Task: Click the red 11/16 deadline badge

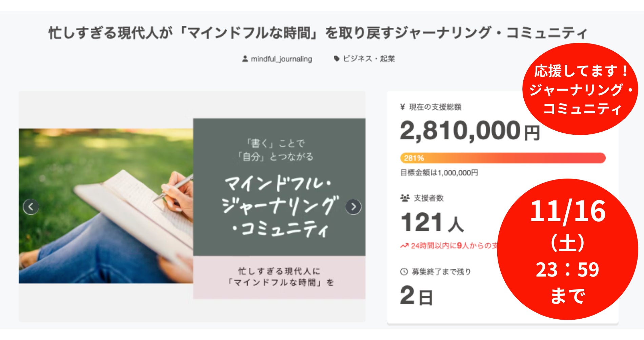Action: (x=567, y=249)
